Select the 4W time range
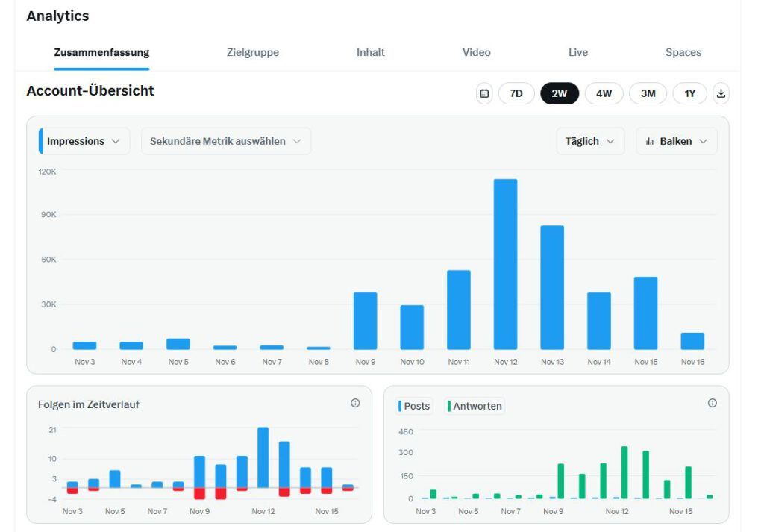 coord(604,93)
